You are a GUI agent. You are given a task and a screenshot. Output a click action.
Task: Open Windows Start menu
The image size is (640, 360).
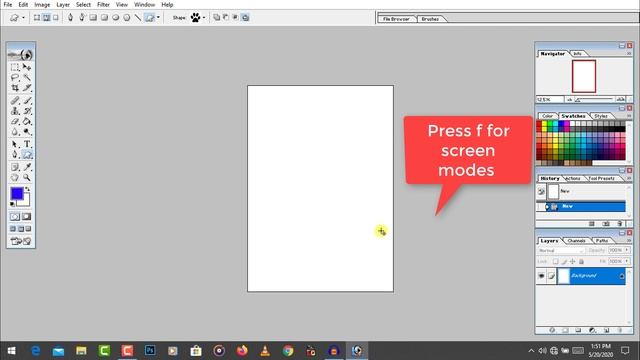[x=11, y=351]
